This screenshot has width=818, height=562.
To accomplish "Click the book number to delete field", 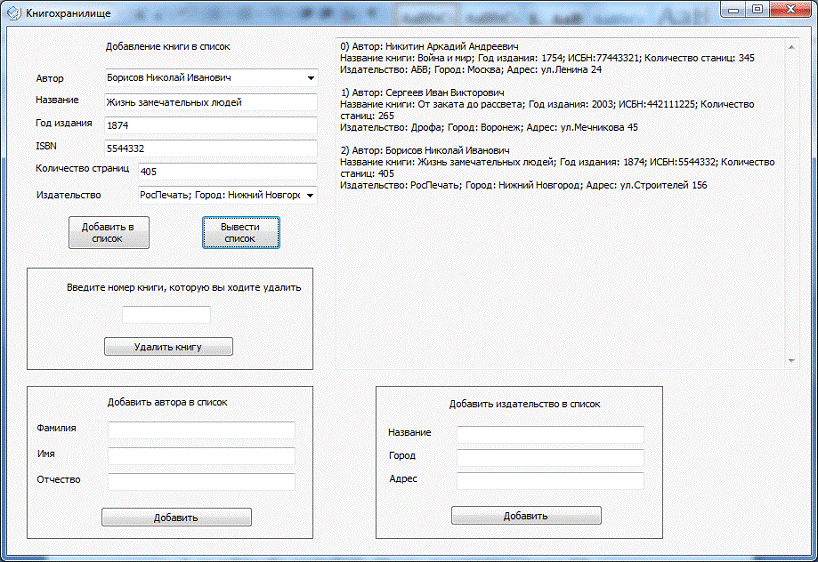I will coord(166,315).
